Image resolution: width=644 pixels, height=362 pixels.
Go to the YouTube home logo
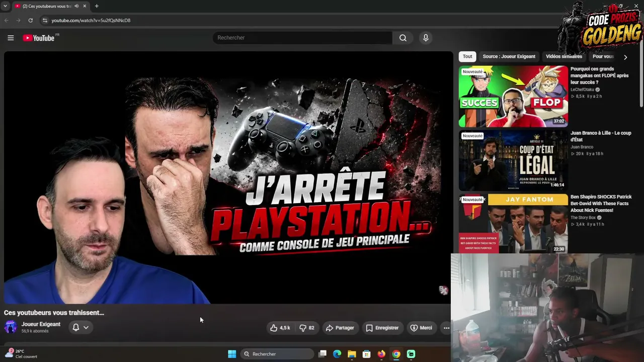pyautogui.click(x=39, y=38)
